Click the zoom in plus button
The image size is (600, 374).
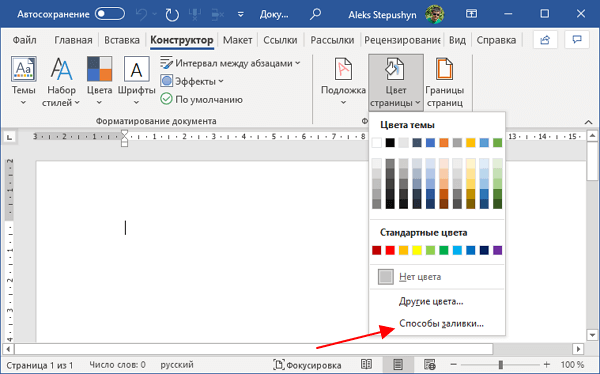click(547, 365)
